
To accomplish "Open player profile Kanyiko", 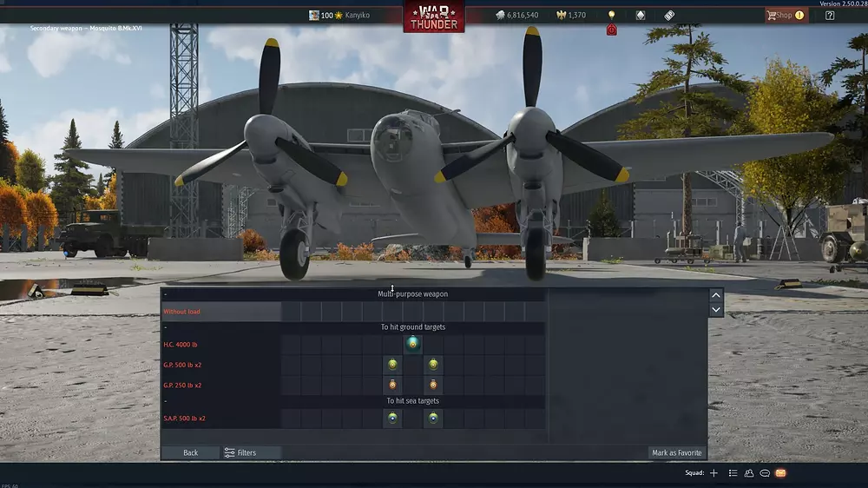I will coord(356,16).
